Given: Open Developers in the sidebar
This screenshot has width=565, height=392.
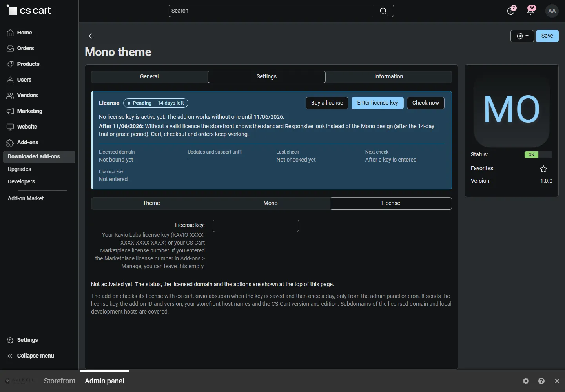Looking at the screenshot, I should click(x=22, y=182).
